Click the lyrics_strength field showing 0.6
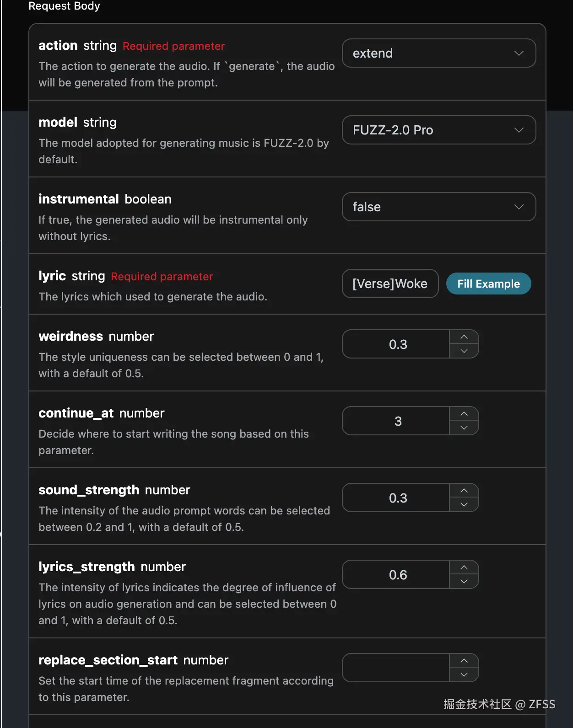This screenshot has width=573, height=728. tap(396, 574)
